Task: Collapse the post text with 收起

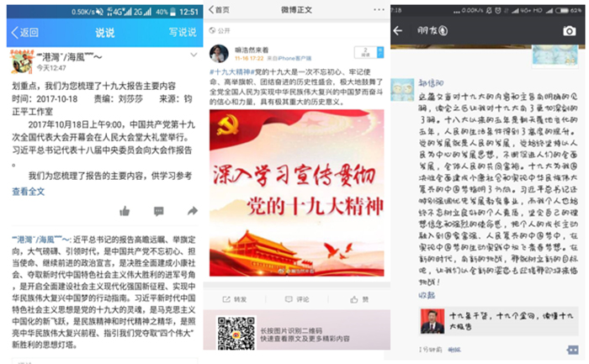Action: tap(427, 295)
